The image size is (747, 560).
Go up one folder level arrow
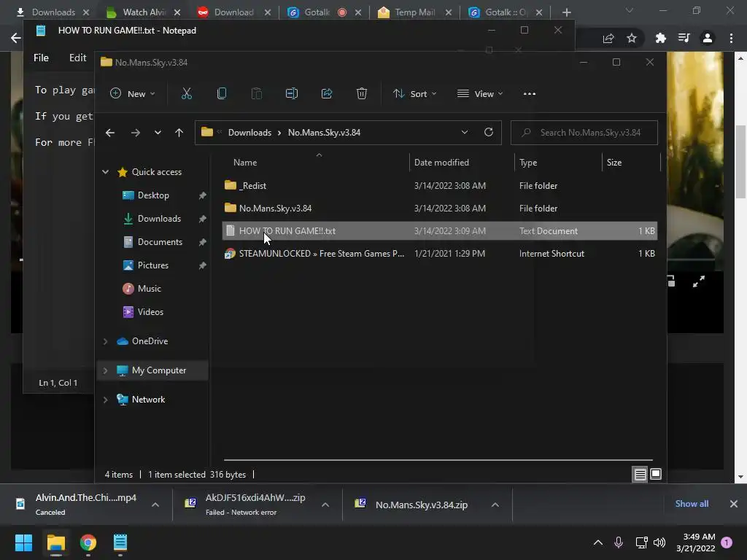point(179,133)
